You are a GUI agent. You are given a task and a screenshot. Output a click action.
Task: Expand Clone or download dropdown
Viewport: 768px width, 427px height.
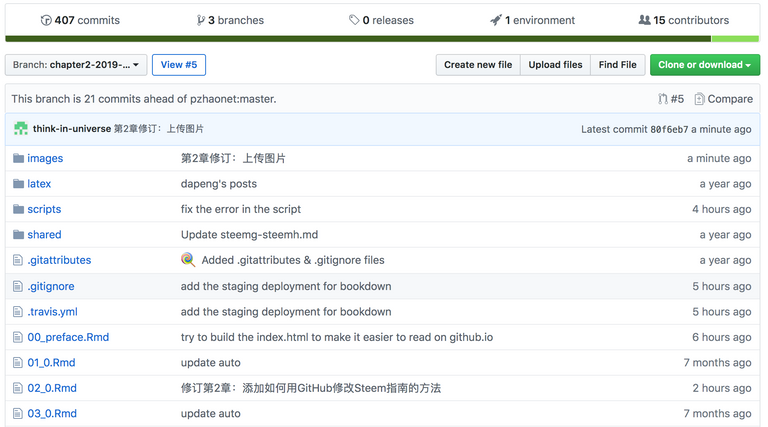pyautogui.click(x=705, y=65)
